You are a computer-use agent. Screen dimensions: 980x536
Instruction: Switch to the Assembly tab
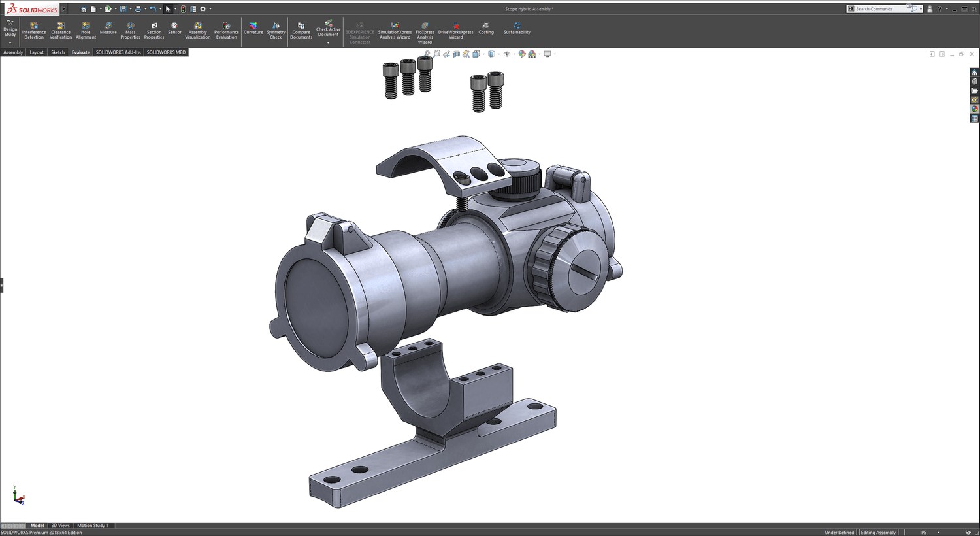pos(13,52)
